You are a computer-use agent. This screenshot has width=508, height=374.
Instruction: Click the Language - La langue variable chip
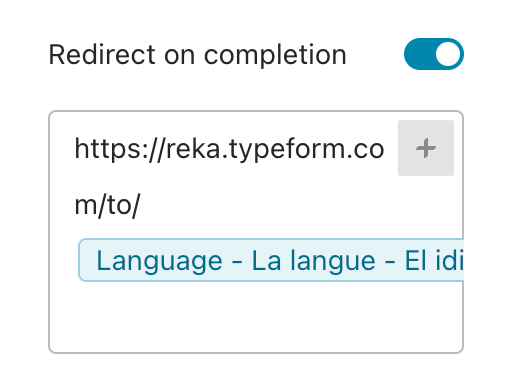pyautogui.click(x=271, y=260)
